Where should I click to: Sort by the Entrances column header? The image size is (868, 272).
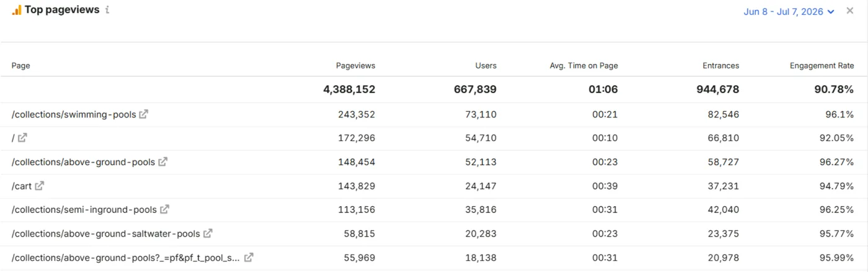pos(720,65)
